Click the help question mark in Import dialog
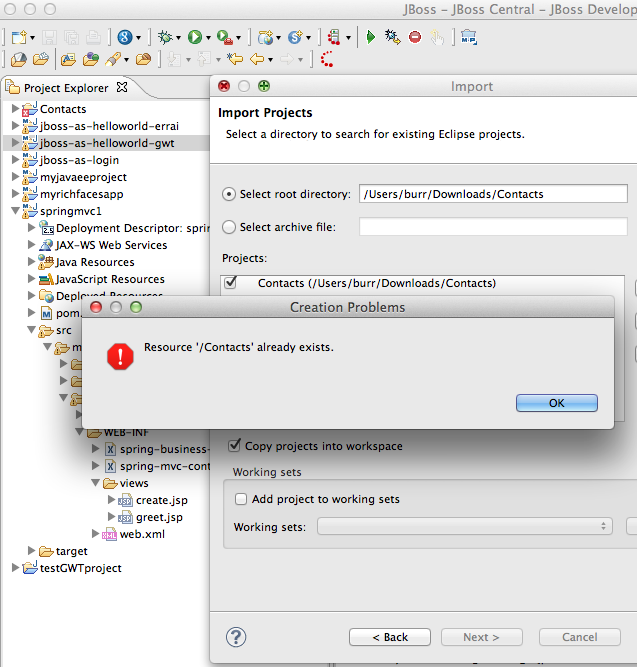The height and width of the screenshot is (667, 637). (236, 637)
